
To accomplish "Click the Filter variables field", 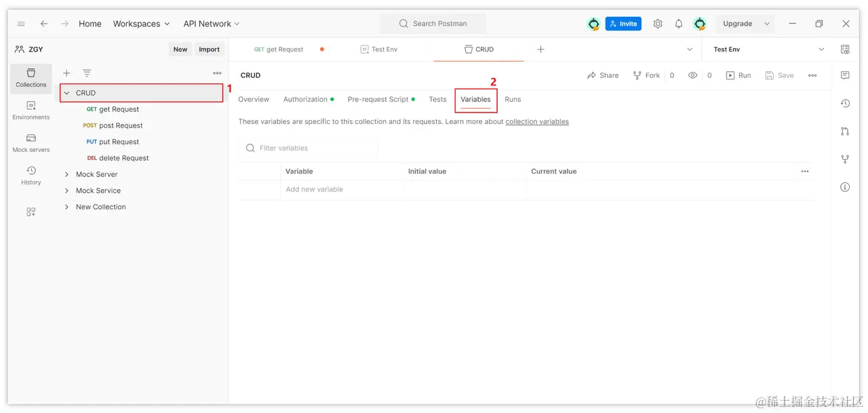I will 308,148.
